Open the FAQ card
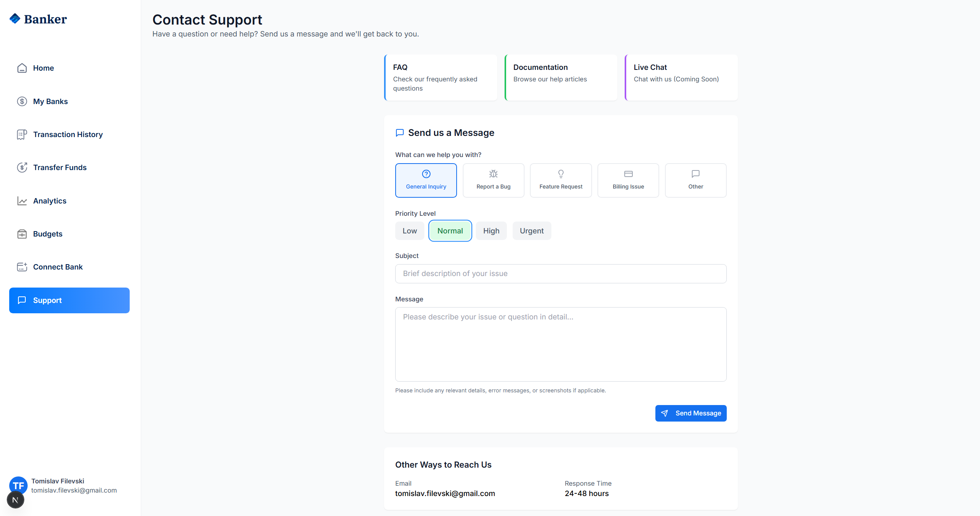The image size is (980, 516). click(x=441, y=78)
